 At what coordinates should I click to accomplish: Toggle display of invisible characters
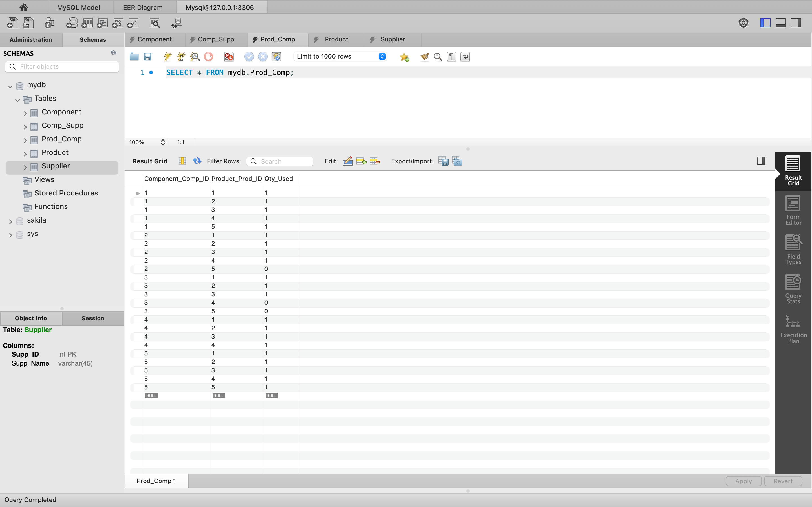tap(451, 56)
